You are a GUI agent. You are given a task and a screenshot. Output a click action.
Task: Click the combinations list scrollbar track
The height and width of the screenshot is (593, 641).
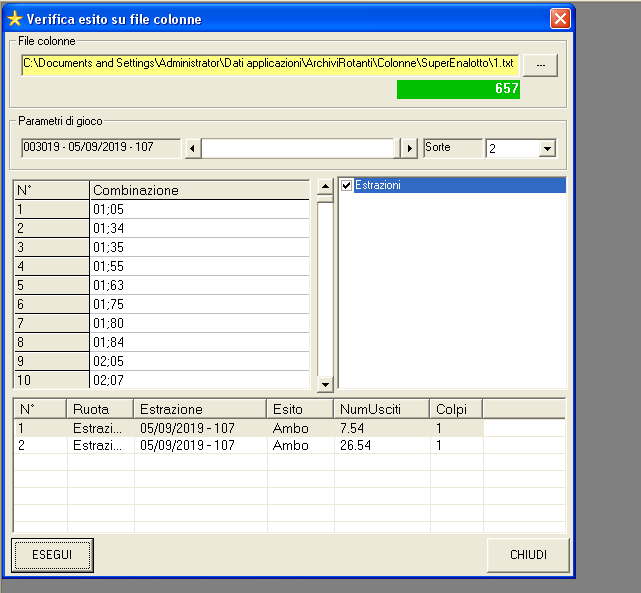tap(325, 290)
